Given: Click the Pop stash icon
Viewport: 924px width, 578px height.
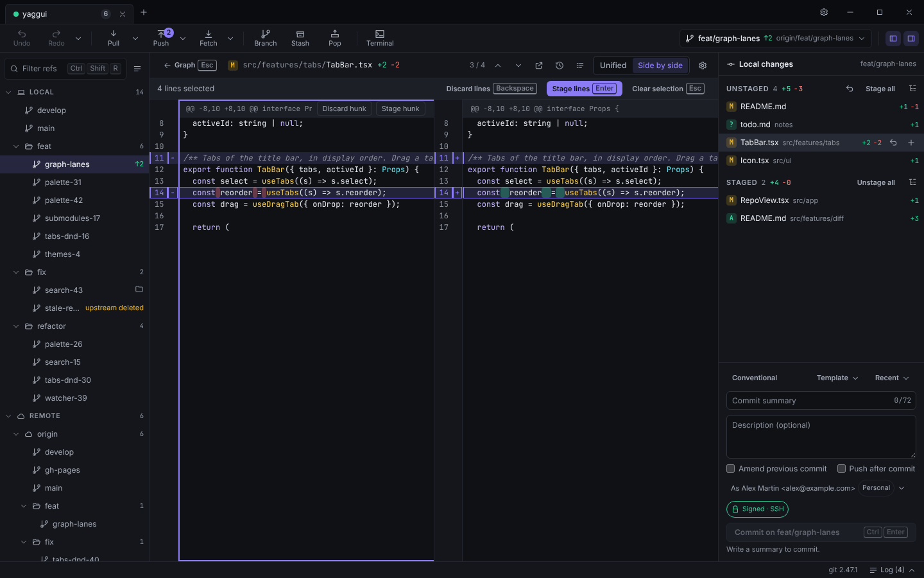Looking at the screenshot, I should pyautogui.click(x=335, y=38).
